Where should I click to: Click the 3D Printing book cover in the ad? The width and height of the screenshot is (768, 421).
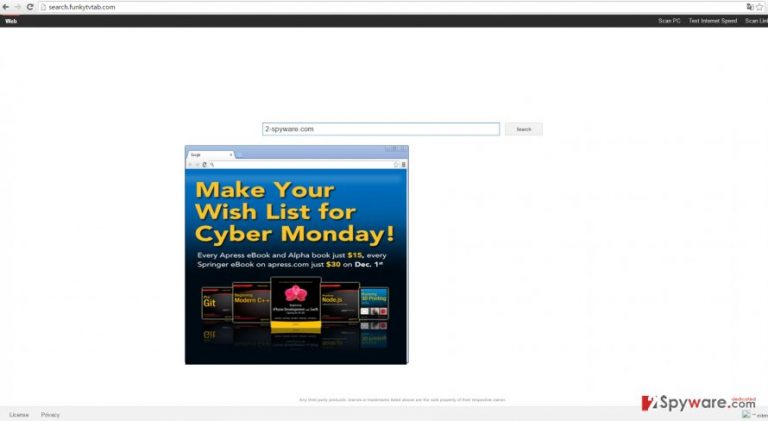[374, 304]
